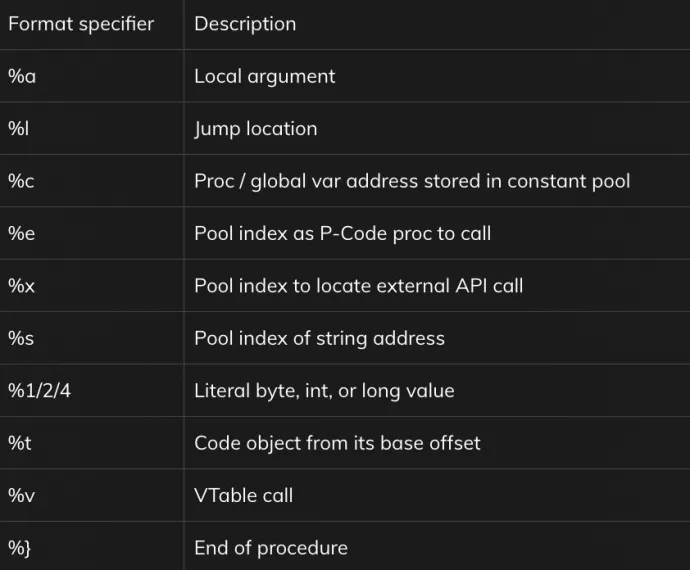This screenshot has height=570, width=690.
Task: Select Code object from its base offset
Action: [338, 443]
